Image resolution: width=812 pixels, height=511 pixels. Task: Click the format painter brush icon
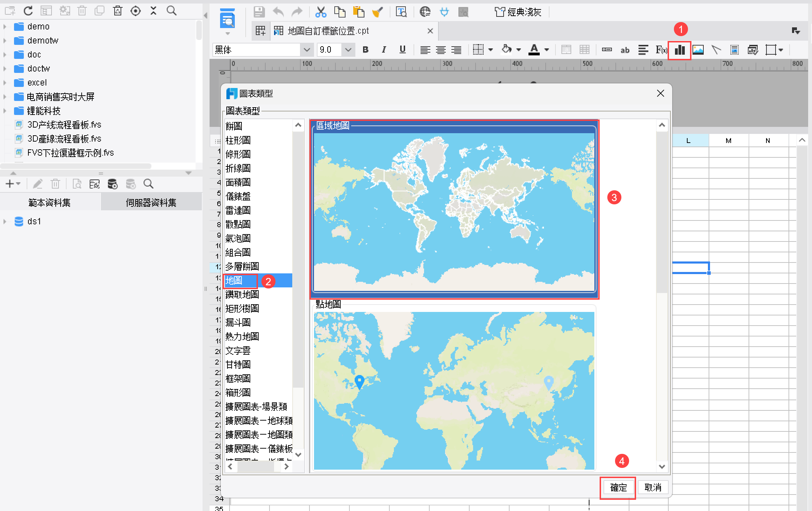pyautogui.click(x=377, y=12)
